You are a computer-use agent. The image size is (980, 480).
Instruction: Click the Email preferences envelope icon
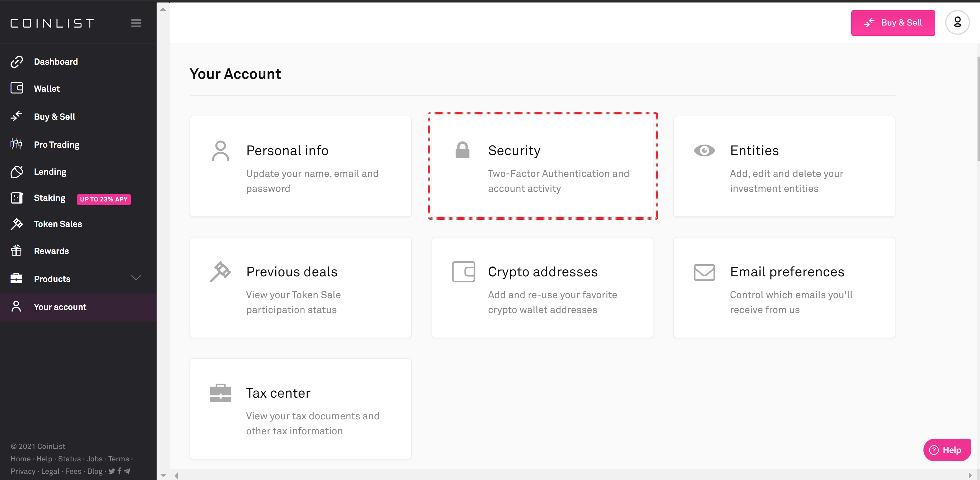click(704, 272)
